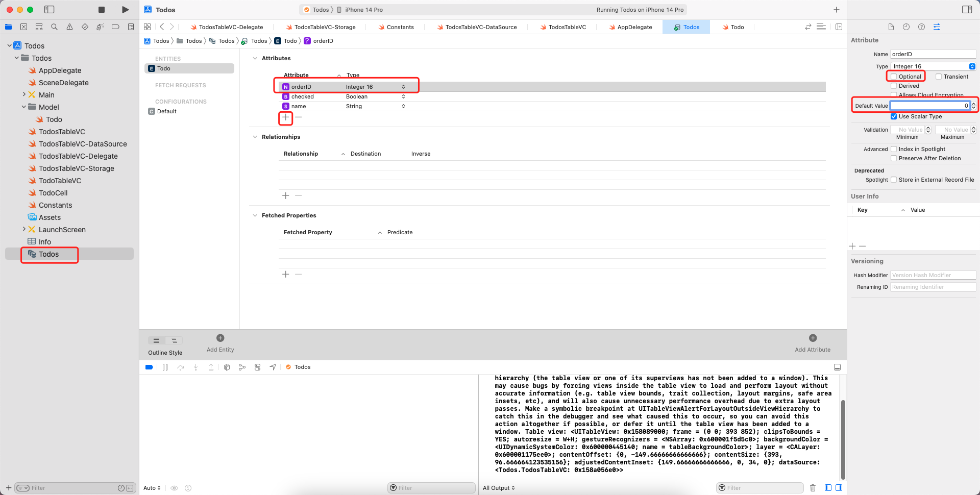The image size is (980, 495).
Task: Toggle the Transient checkbox
Action: pyautogui.click(x=939, y=77)
